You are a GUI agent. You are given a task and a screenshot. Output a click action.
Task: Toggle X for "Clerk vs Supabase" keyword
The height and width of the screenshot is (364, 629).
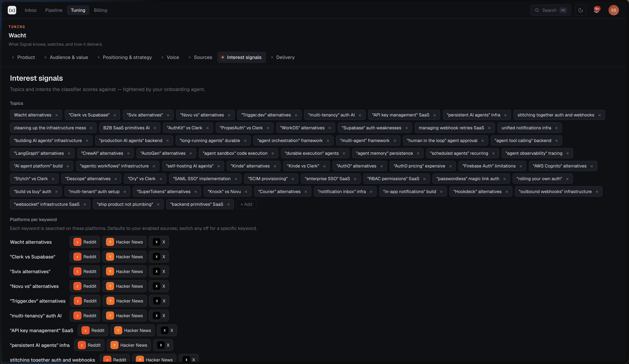(x=159, y=257)
